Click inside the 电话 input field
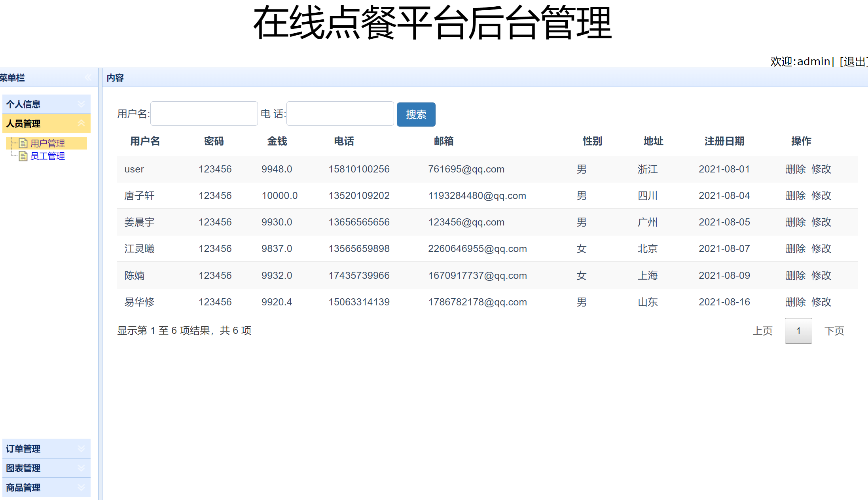Viewport: 868px width, 500px height. [340, 113]
